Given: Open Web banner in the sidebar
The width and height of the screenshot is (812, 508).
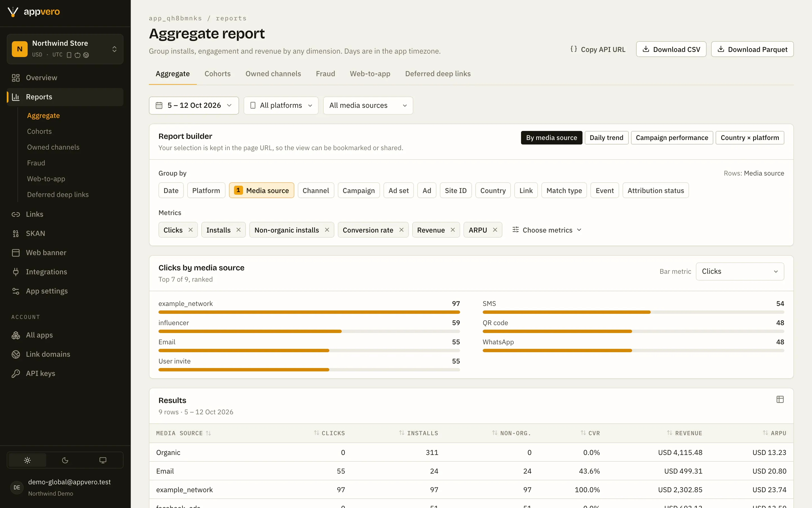Looking at the screenshot, I should [x=65, y=252].
